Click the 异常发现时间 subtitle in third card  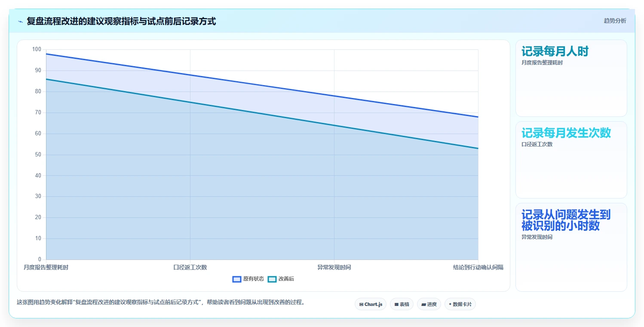pos(537,237)
